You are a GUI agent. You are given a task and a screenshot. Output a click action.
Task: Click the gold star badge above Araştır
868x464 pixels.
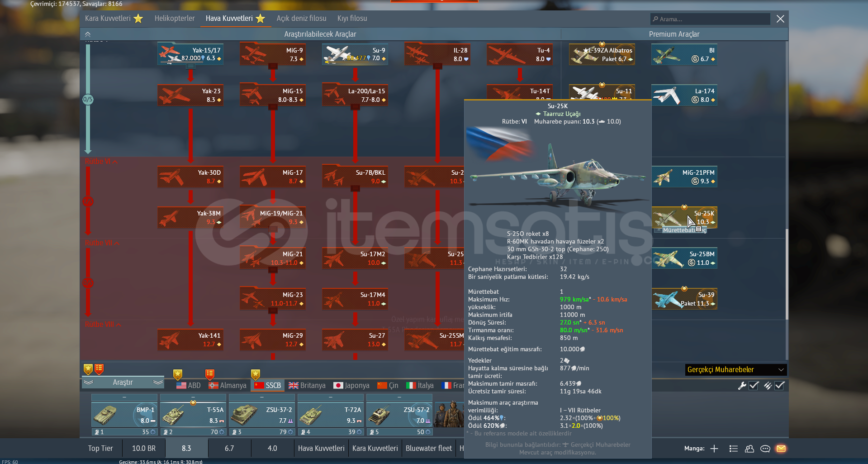tap(88, 369)
